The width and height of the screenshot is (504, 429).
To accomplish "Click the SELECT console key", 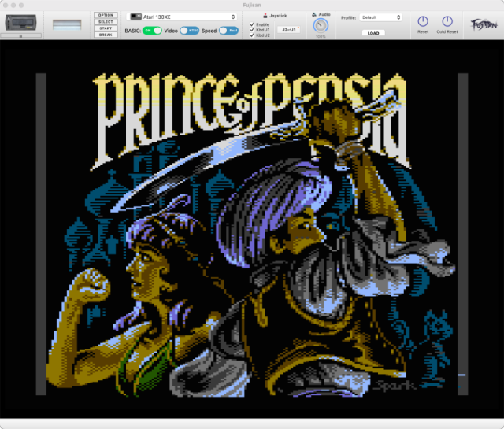I will [x=106, y=21].
